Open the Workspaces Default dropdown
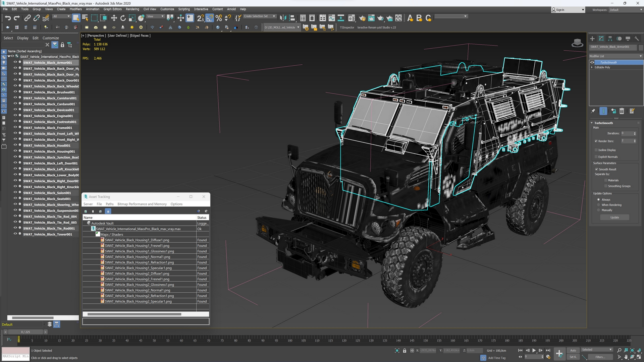 (x=626, y=10)
